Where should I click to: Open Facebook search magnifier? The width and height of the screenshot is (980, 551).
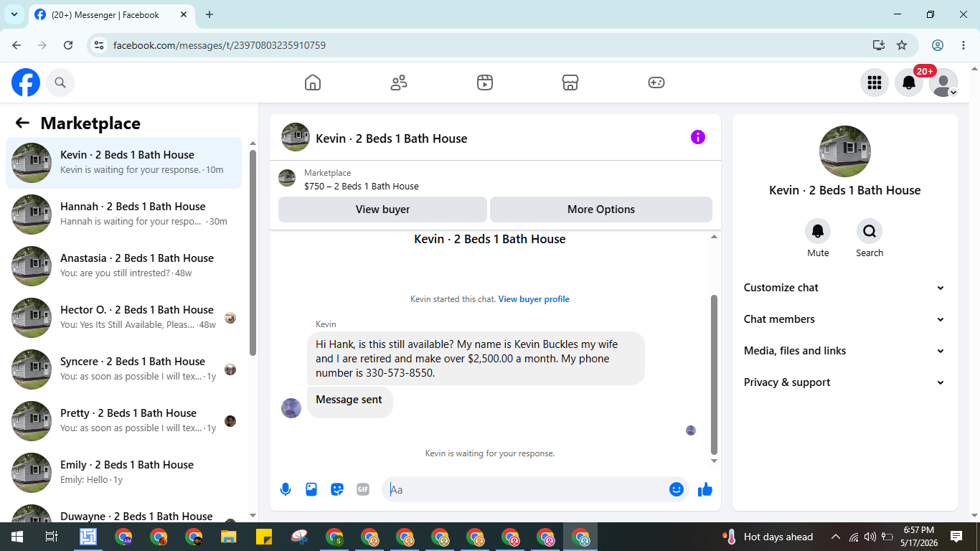click(60, 83)
